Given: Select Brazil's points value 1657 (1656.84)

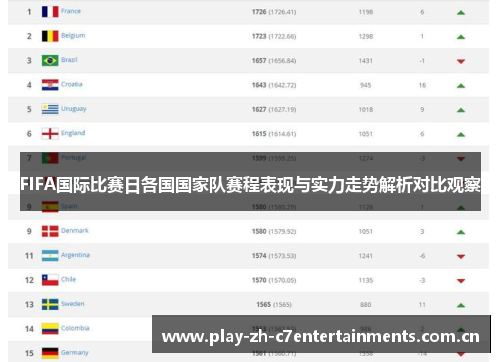Looking at the screenshot, I should (x=274, y=61).
